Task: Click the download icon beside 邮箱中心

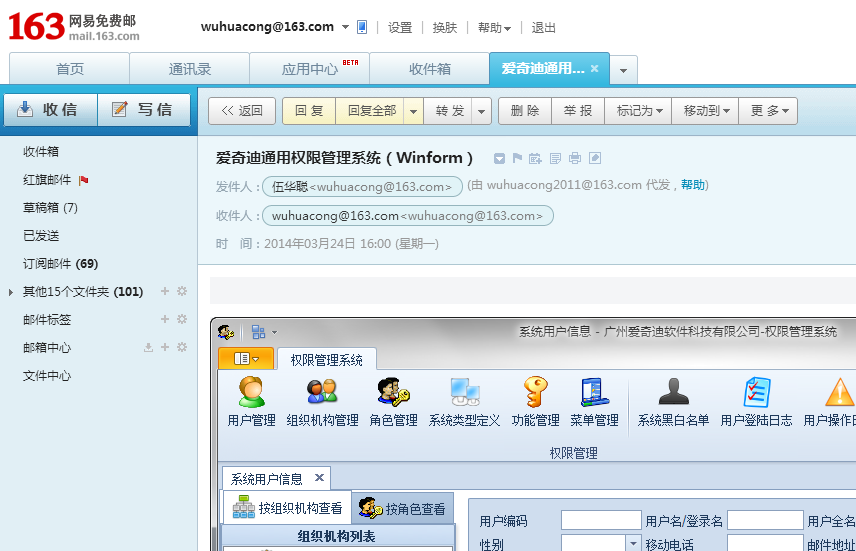Action: [148, 347]
